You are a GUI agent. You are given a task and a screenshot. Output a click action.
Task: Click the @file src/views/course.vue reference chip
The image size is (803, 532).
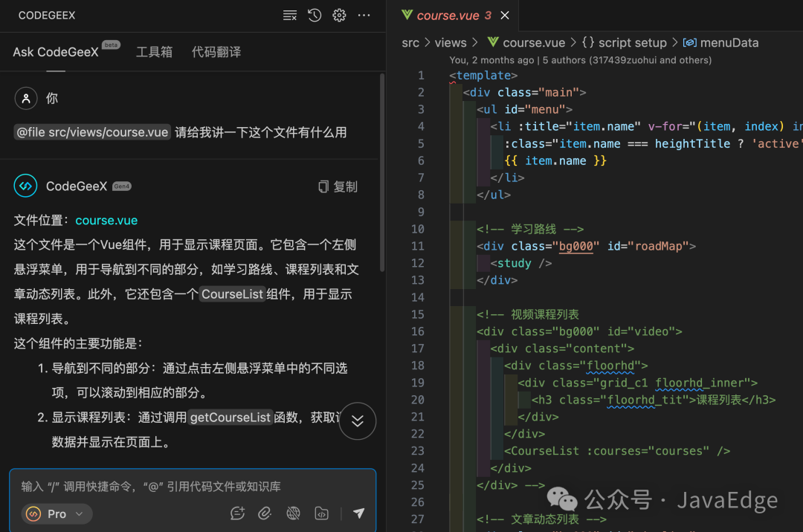(92, 132)
